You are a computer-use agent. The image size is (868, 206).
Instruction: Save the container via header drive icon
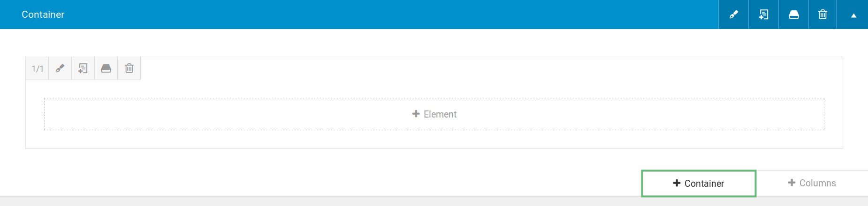tap(793, 15)
